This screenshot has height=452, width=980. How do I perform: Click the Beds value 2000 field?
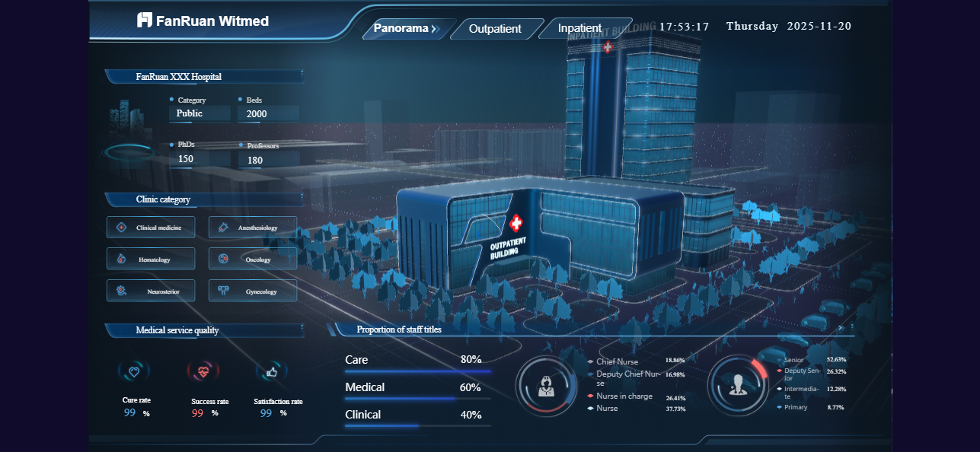pos(268,114)
